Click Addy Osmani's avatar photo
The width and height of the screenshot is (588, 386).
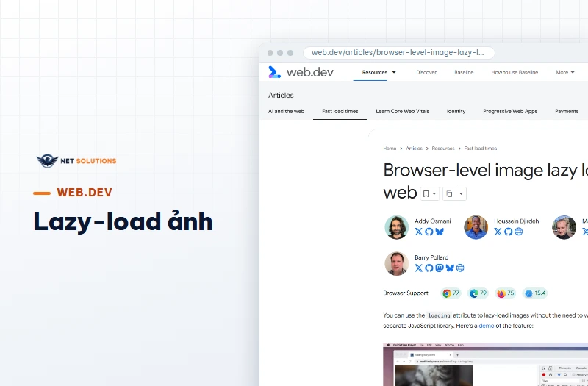click(396, 227)
